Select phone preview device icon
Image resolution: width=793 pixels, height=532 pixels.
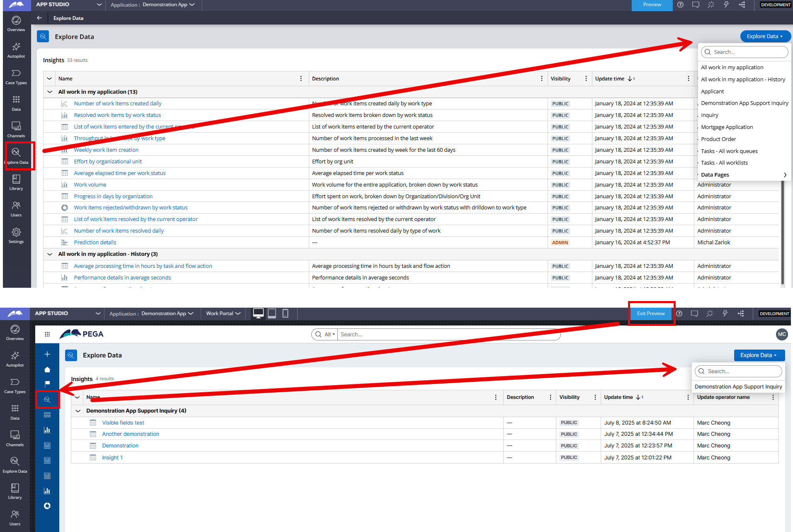[285, 313]
